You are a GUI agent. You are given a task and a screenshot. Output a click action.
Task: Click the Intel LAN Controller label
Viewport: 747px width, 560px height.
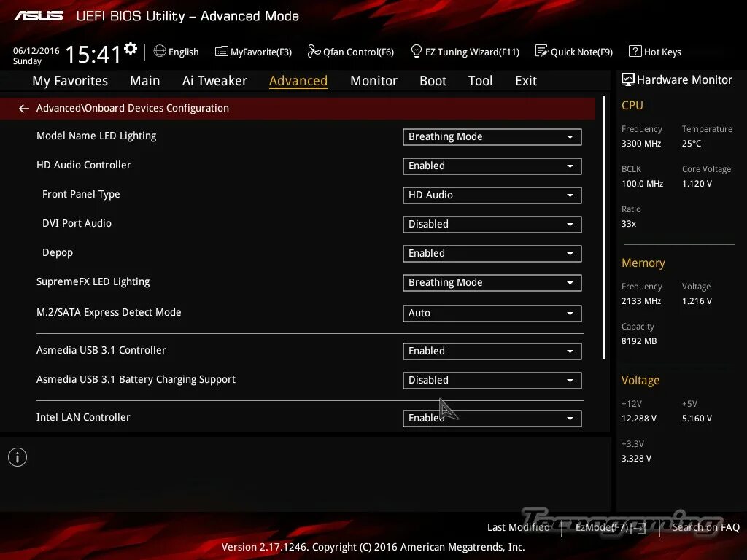tap(83, 417)
